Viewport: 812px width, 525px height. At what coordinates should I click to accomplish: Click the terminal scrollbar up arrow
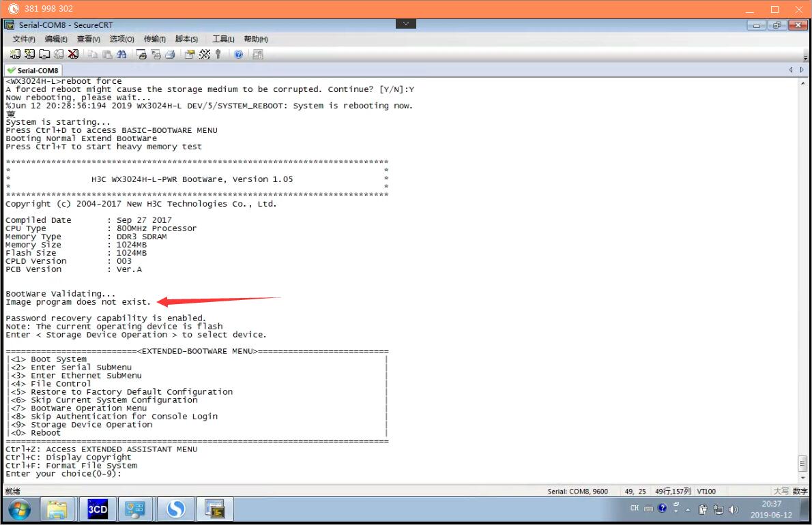[802, 82]
